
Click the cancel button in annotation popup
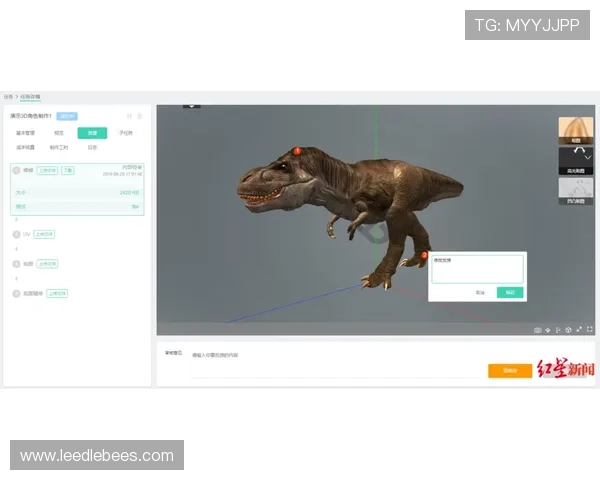click(x=480, y=292)
